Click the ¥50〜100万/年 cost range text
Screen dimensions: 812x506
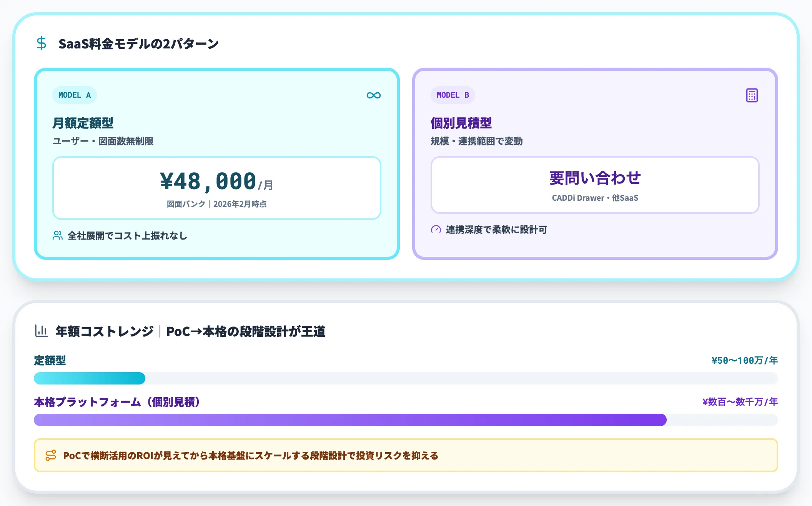[x=745, y=361]
